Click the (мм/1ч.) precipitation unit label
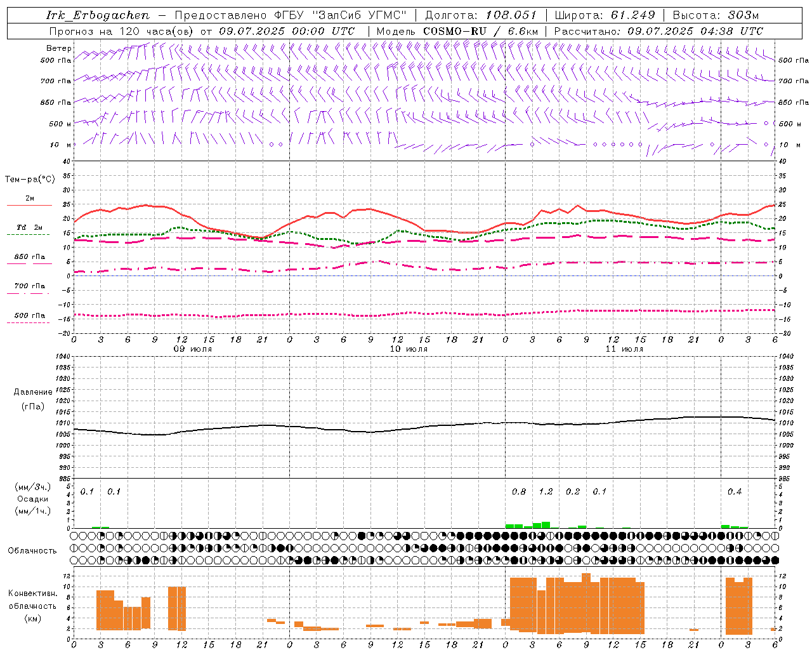This screenshot has height=650, width=812. tap(32, 511)
